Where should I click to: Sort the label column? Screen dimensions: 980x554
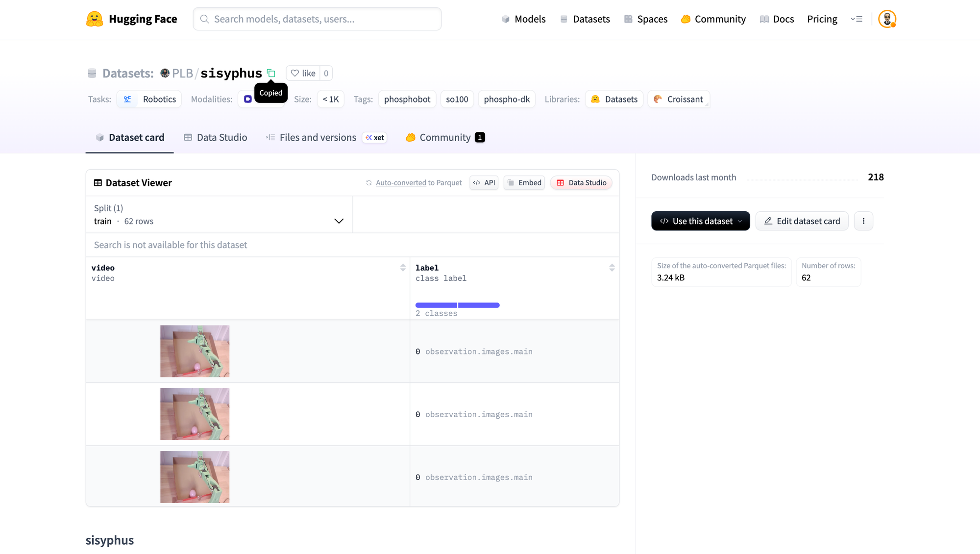612,268
